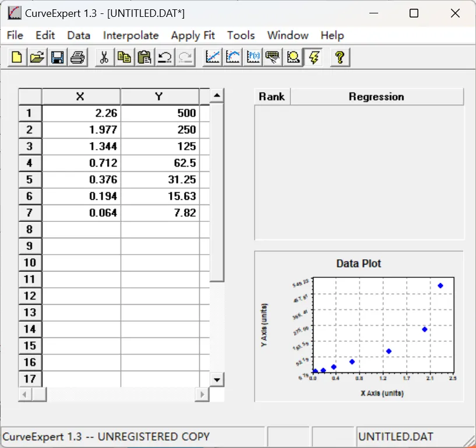Screen dimensions: 476x448
Task: Open the Interpolate menu
Action: pyautogui.click(x=131, y=36)
